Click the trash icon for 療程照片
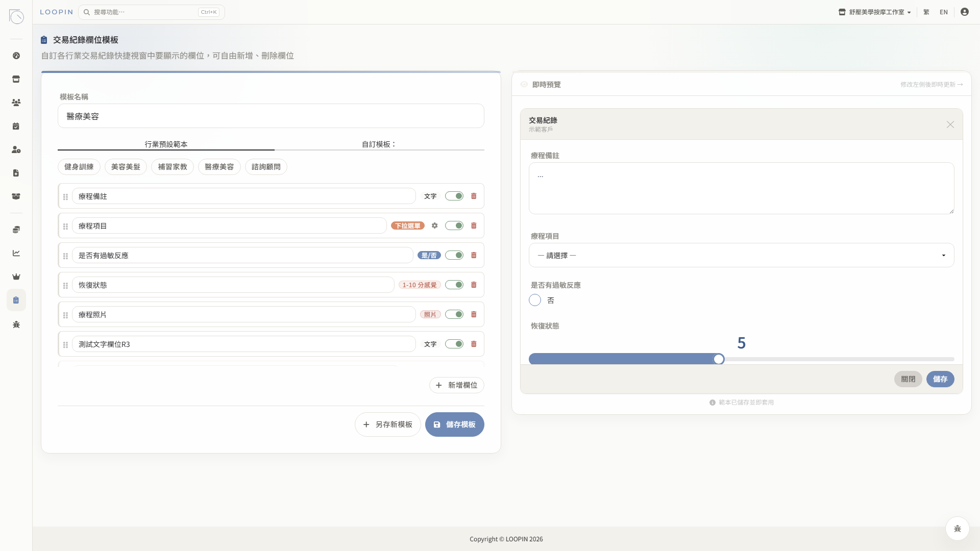This screenshot has height=551, width=980. tap(474, 314)
